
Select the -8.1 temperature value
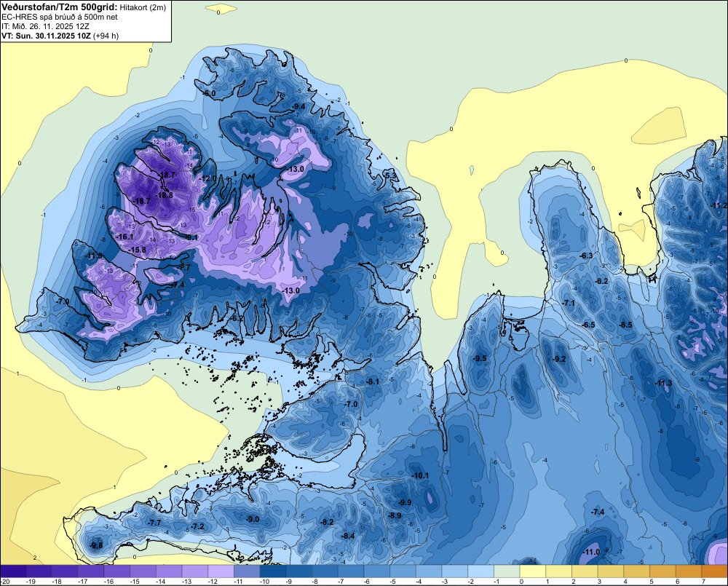(x=372, y=381)
